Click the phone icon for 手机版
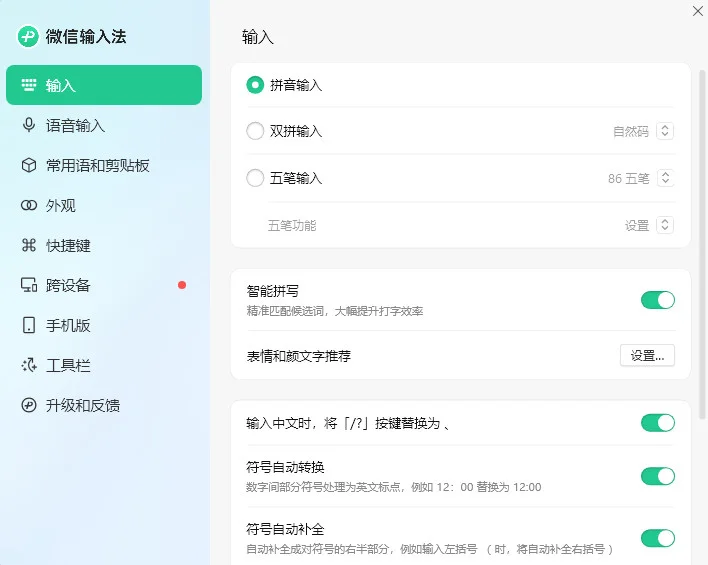Viewport: 708px width, 565px height. [29, 325]
